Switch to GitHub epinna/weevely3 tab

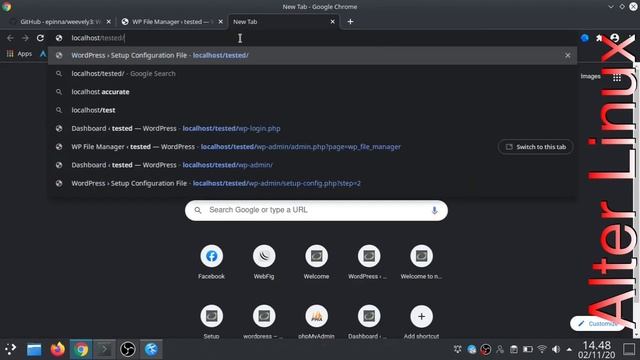60,22
